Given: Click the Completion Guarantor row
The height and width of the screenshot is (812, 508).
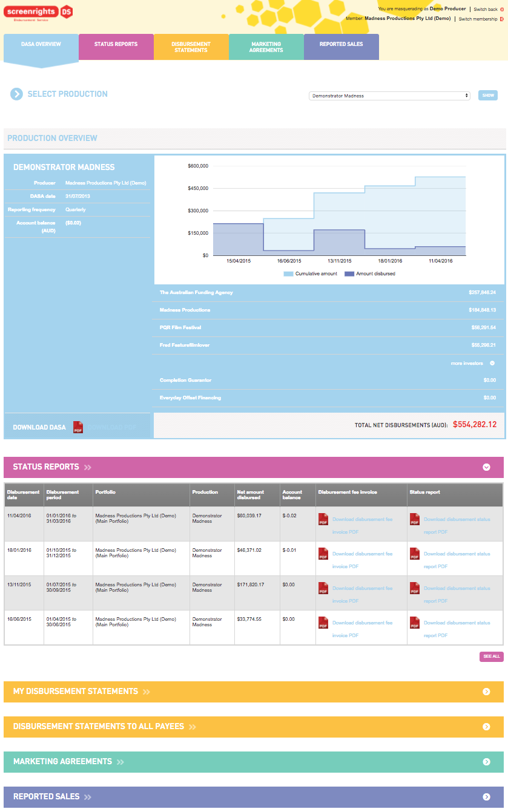Looking at the screenshot, I should [x=329, y=380].
